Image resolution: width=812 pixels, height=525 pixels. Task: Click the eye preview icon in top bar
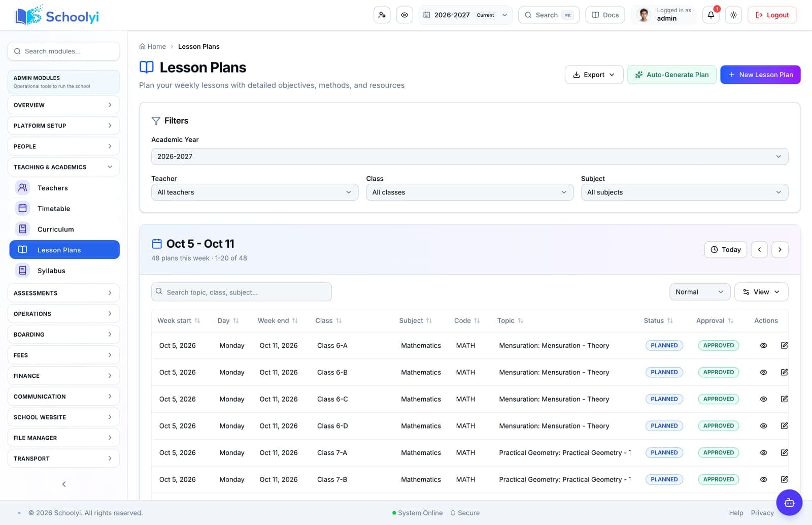(404, 15)
